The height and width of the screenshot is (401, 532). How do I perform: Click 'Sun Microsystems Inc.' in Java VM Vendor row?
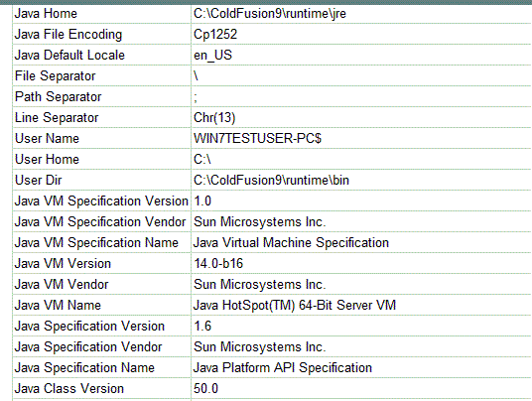tap(260, 284)
